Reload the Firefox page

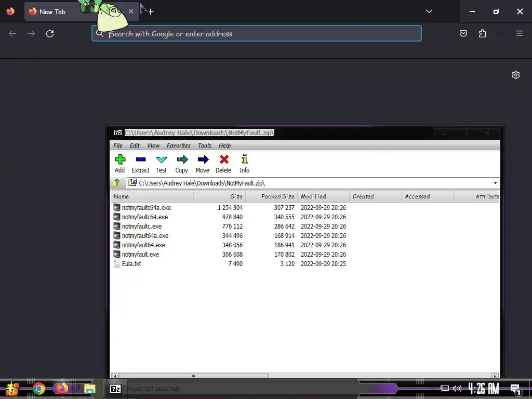tap(50, 34)
